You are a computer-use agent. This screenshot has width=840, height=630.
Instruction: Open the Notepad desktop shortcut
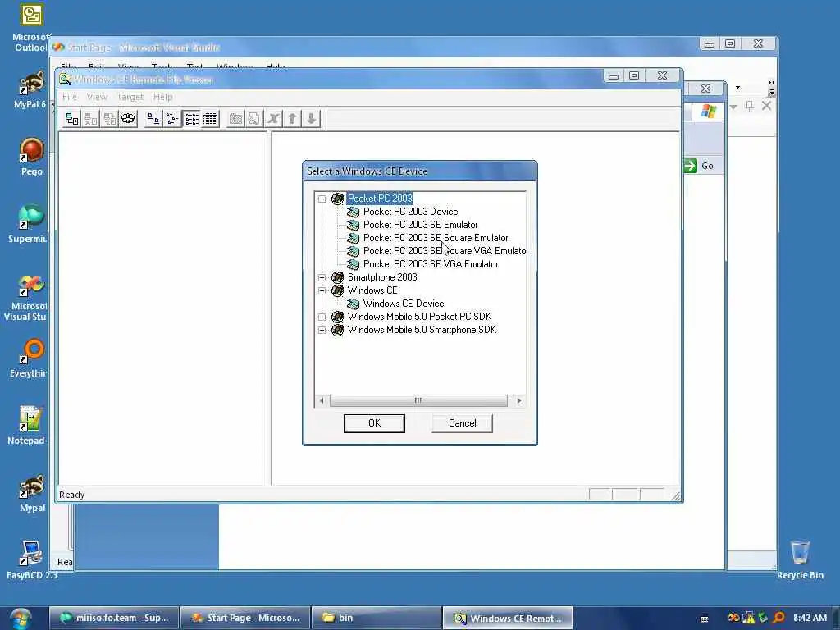click(x=27, y=426)
